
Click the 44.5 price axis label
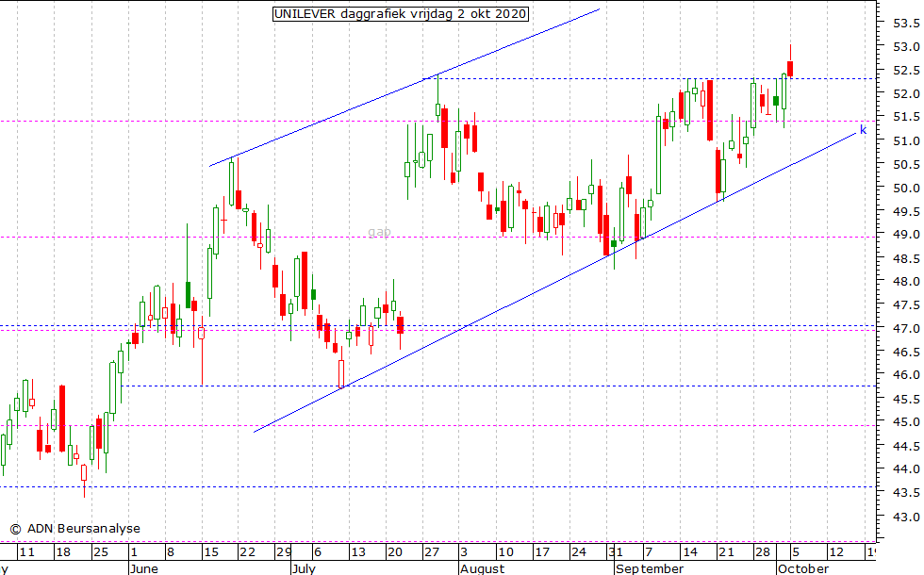[x=906, y=446]
